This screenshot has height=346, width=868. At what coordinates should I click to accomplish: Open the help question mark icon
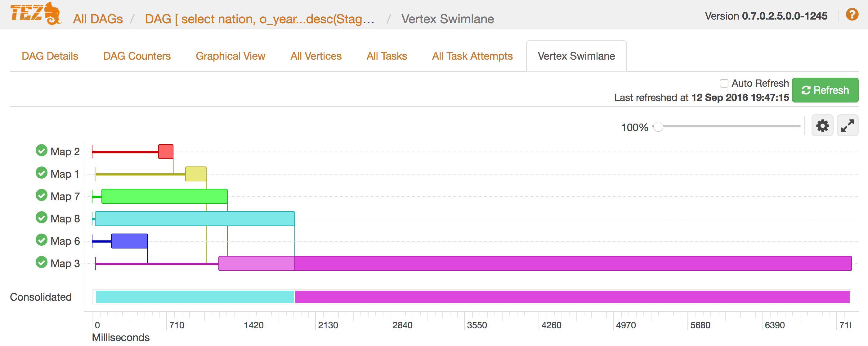852,15
